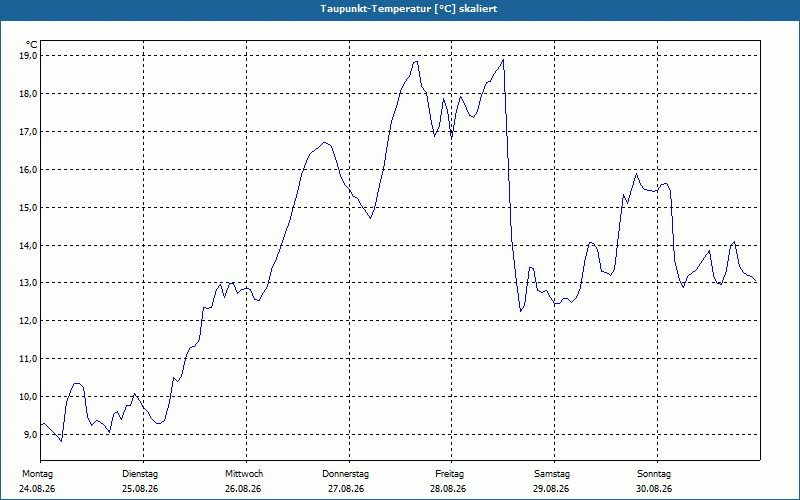800x500 pixels.
Task: Click the date '29.08.26'
Action: click(x=551, y=489)
